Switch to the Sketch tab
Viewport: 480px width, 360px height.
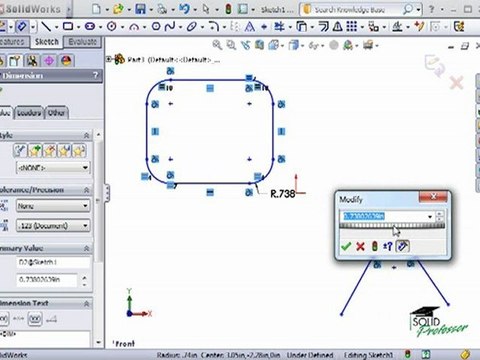tap(47, 42)
